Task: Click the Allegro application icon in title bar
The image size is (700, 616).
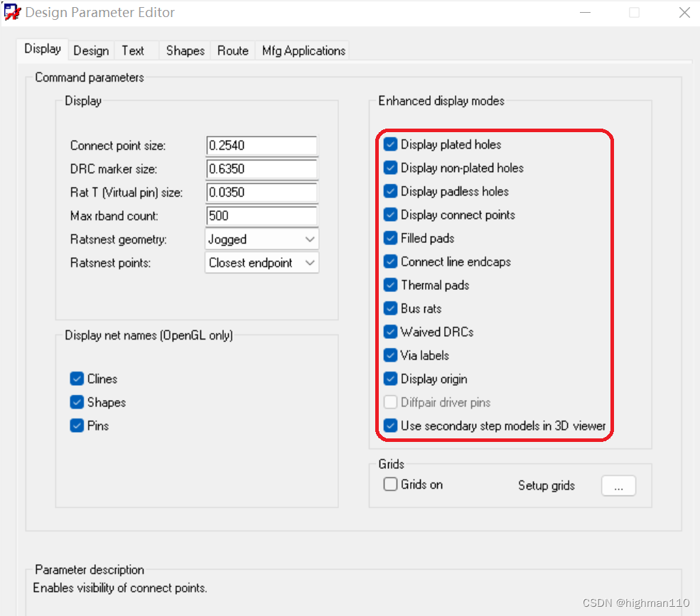Action: click(x=12, y=12)
